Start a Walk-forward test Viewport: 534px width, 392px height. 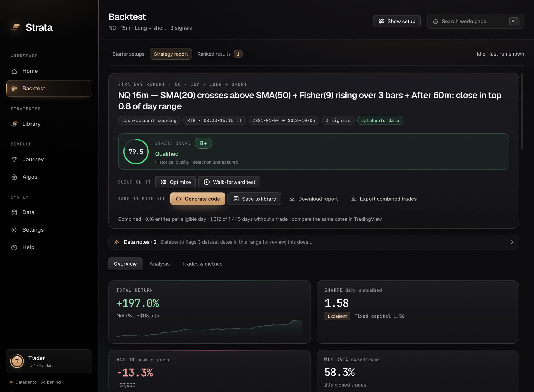[x=229, y=182]
